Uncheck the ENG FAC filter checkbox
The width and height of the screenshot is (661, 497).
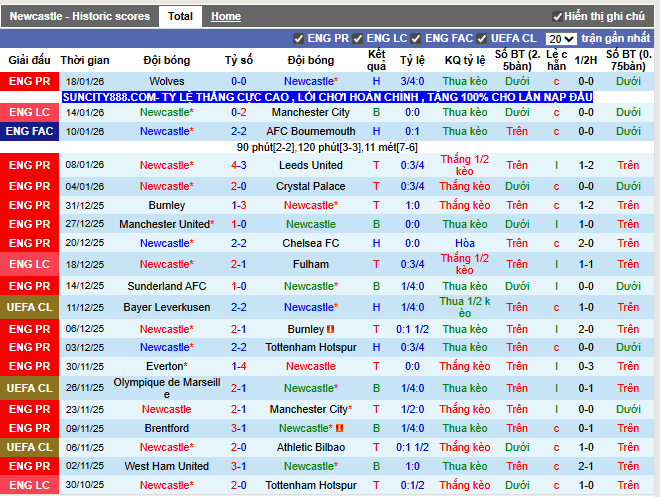[x=416, y=39]
